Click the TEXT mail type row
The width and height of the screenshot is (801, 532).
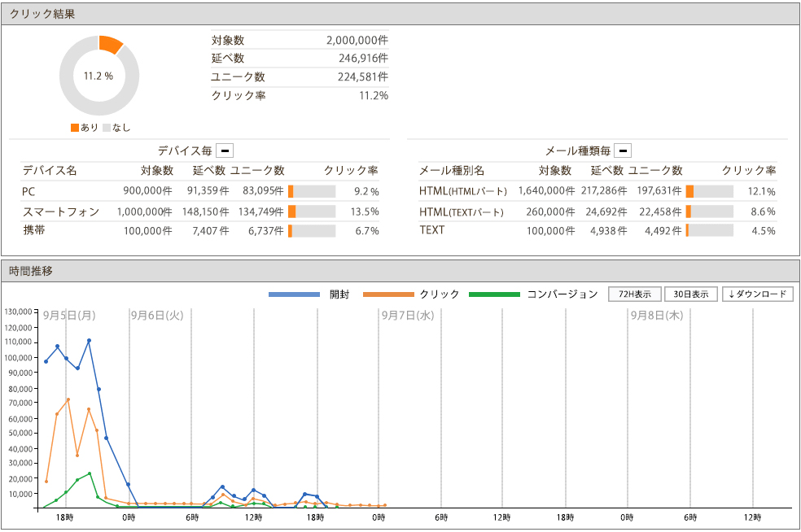tap(431, 230)
